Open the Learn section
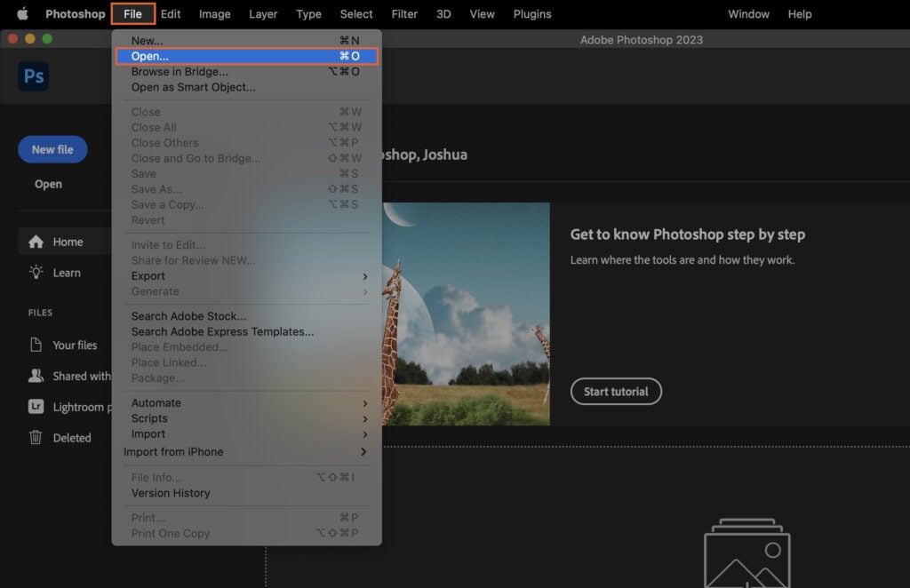This screenshot has height=588, width=910. point(65,273)
